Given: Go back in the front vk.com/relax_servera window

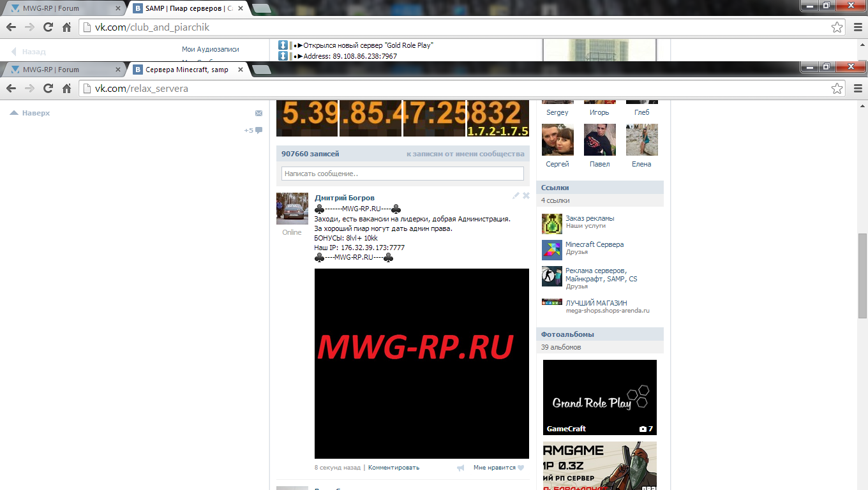Looking at the screenshot, I should pos(11,89).
